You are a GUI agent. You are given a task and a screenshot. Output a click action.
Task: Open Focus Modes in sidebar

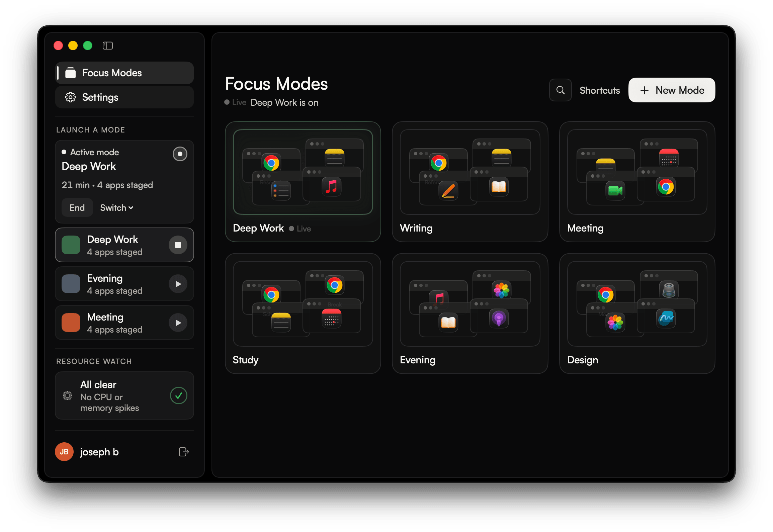(124, 73)
